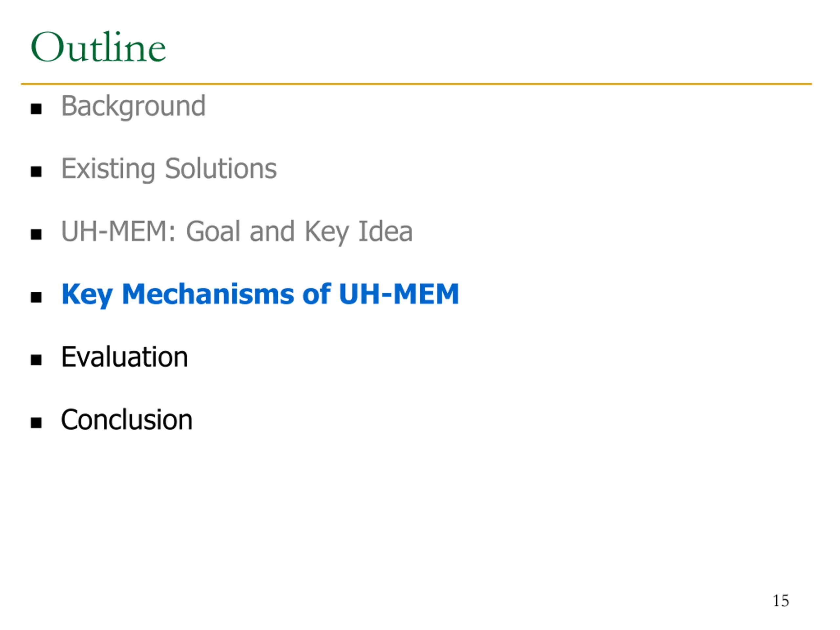Screen dimensions: 840x630
Task: Click the gold horizontal divider line
Action: tap(417, 84)
